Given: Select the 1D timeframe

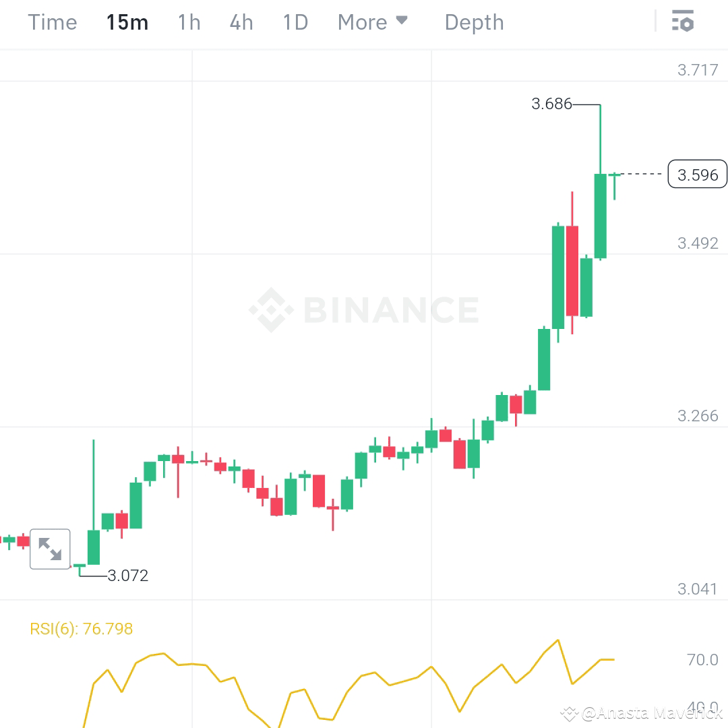Looking at the screenshot, I should pyautogui.click(x=295, y=22).
